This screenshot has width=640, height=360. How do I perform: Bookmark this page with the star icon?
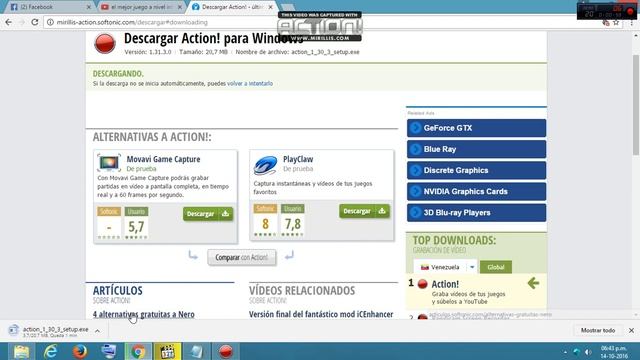pos(616,23)
